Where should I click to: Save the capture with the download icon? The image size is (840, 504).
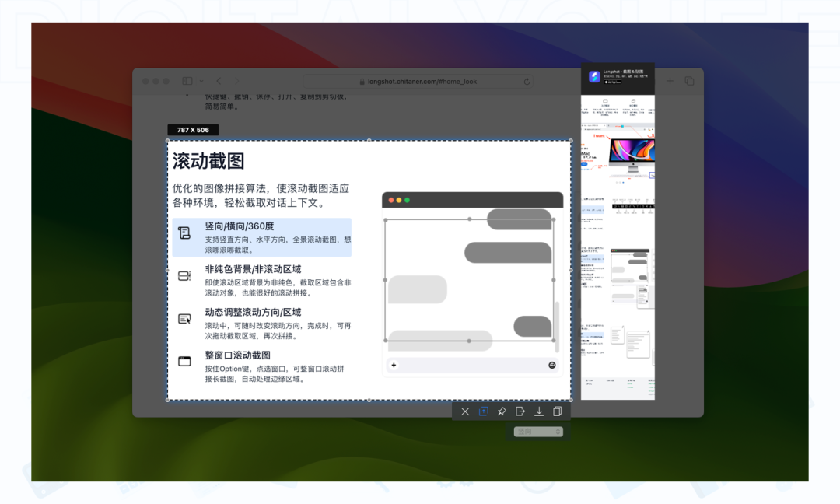(x=539, y=411)
